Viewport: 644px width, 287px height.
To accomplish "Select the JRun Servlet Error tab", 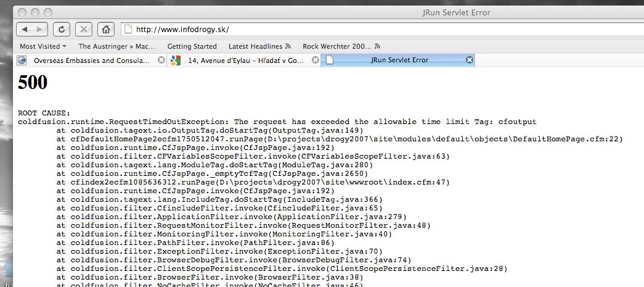I will (399, 60).
